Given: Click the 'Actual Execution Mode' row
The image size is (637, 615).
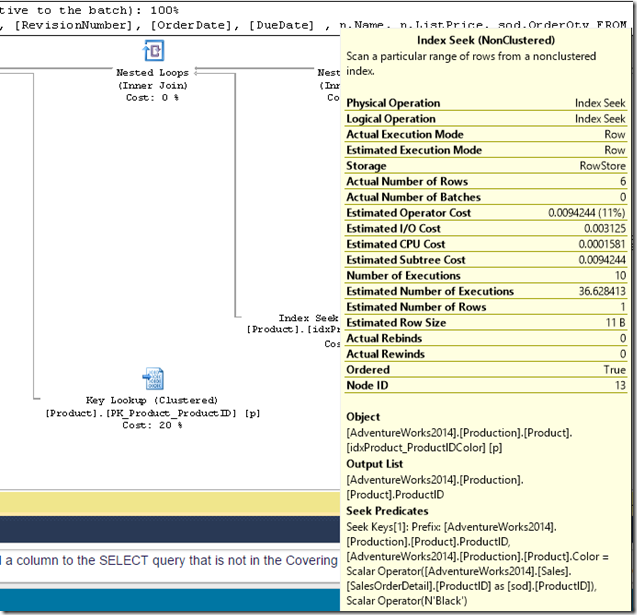Looking at the screenshot, I should [x=486, y=134].
